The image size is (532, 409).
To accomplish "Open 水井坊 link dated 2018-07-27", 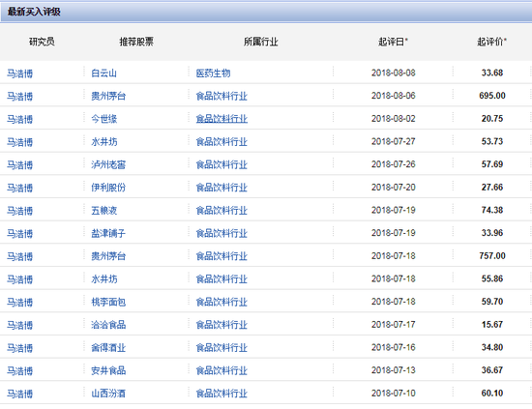I will click(x=103, y=142).
